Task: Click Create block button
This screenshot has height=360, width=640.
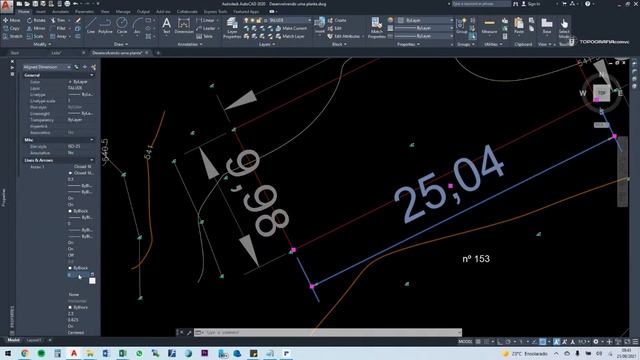Action: coord(338,20)
